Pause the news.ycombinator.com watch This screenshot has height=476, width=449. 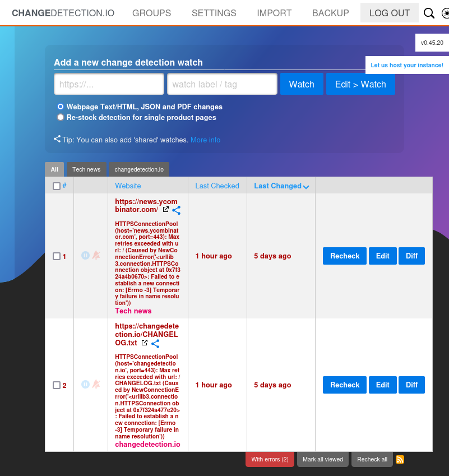[x=85, y=256]
